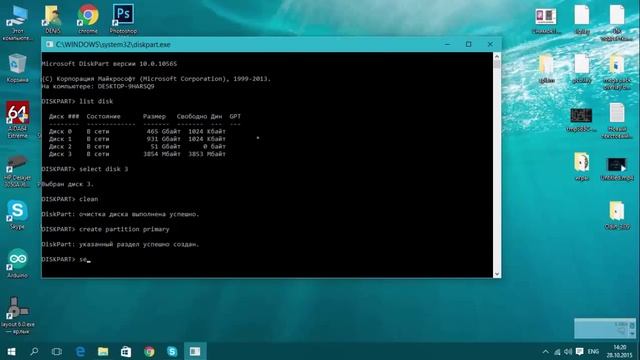Open the Action Center notifications icon

(x=579, y=351)
